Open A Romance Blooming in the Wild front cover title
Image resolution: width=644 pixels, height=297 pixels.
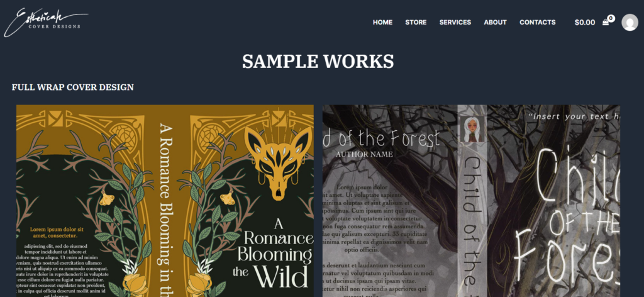[273, 253]
